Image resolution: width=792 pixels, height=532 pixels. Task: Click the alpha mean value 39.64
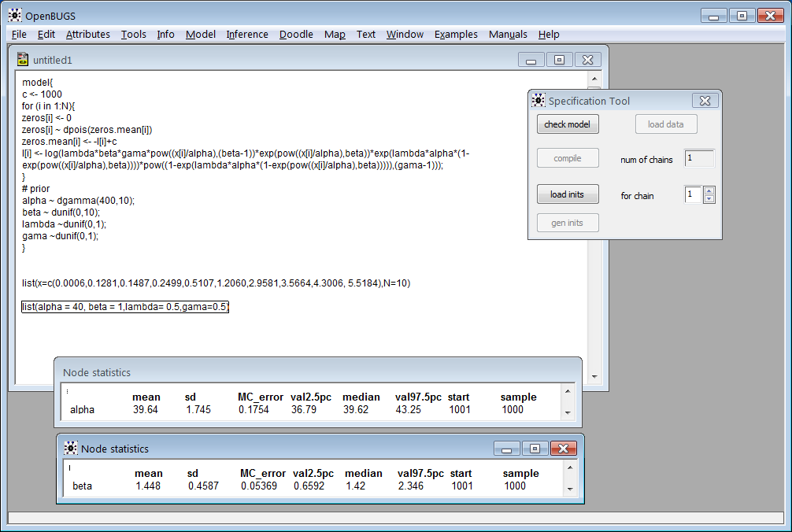tap(146, 410)
